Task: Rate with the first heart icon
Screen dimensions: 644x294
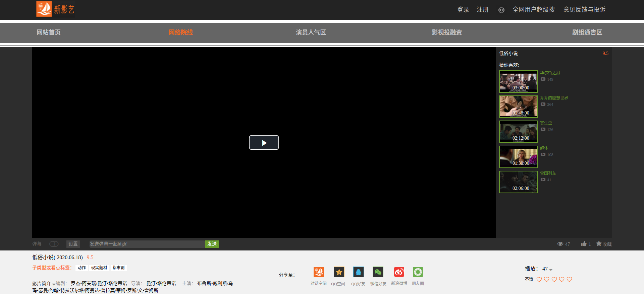Action: coord(539,279)
